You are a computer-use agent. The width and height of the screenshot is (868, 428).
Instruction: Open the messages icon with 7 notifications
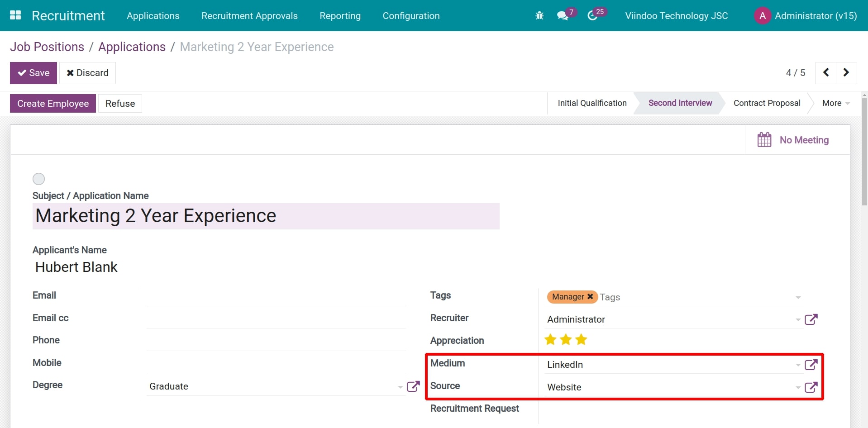(563, 15)
